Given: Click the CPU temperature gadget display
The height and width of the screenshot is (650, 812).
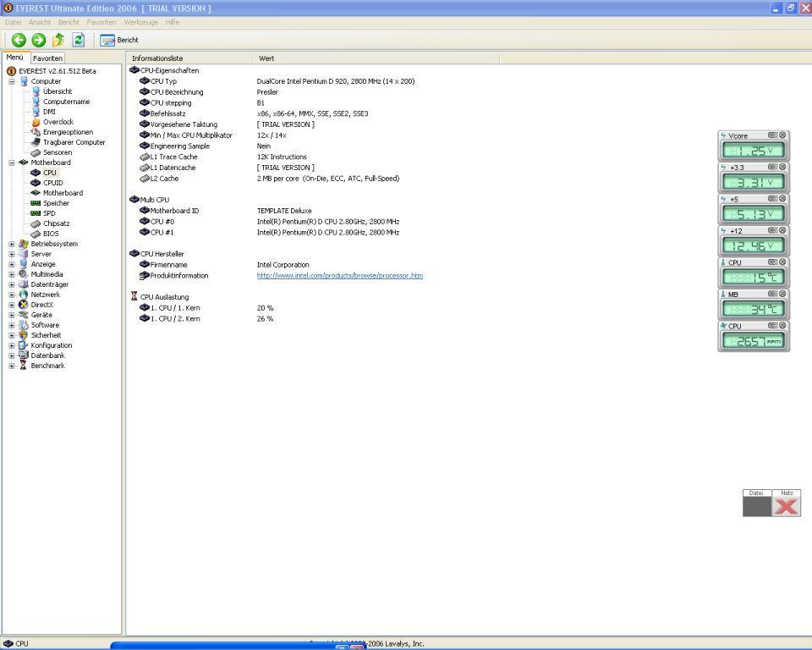Looking at the screenshot, I should (754, 278).
